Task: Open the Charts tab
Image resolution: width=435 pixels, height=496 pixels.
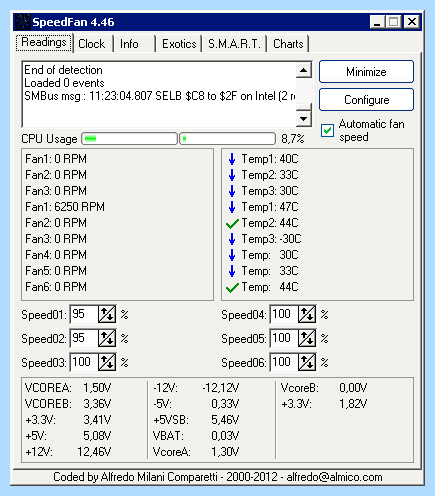Action: coord(288,44)
